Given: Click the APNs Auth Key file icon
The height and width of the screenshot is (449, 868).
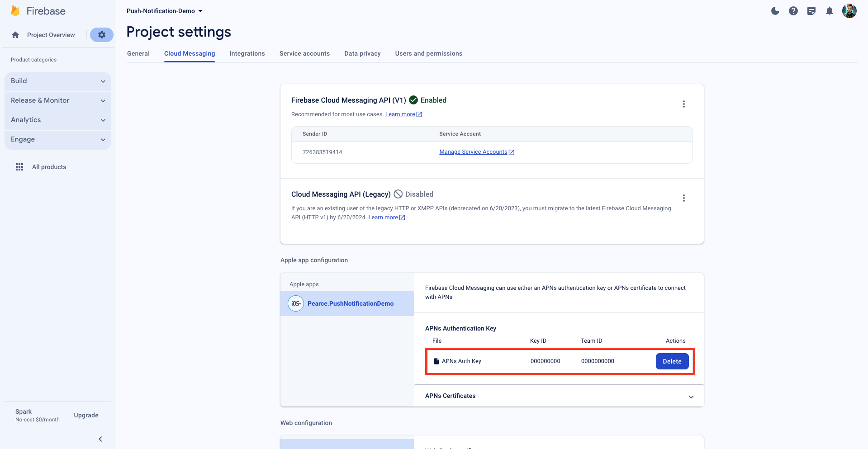Looking at the screenshot, I should click(x=436, y=361).
